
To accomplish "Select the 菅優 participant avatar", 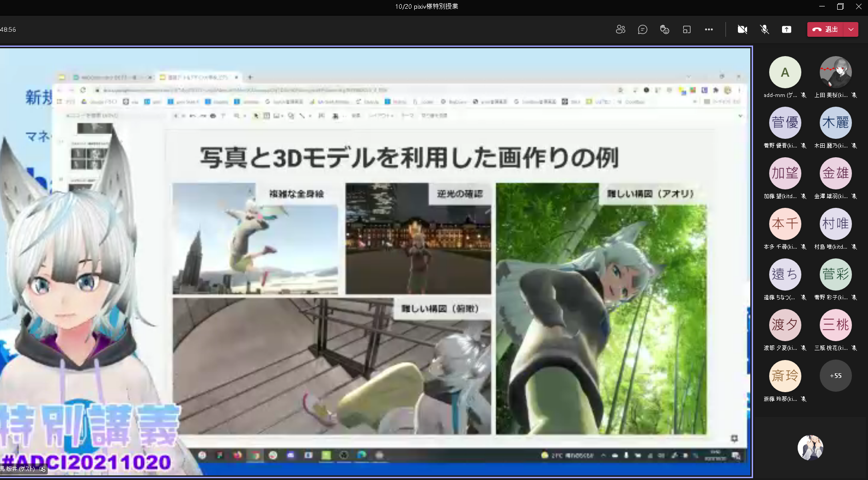I will pos(785,123).
